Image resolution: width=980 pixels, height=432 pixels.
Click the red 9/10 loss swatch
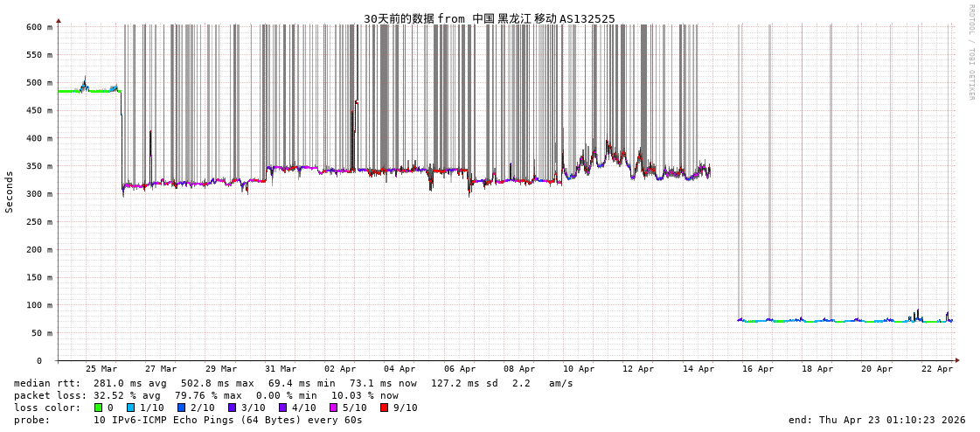point(385,408)
